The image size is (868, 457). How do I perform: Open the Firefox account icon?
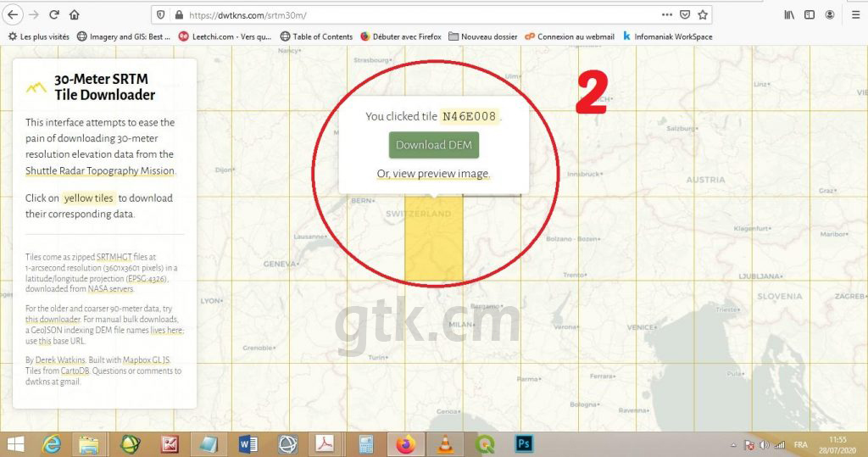point(830,15)
